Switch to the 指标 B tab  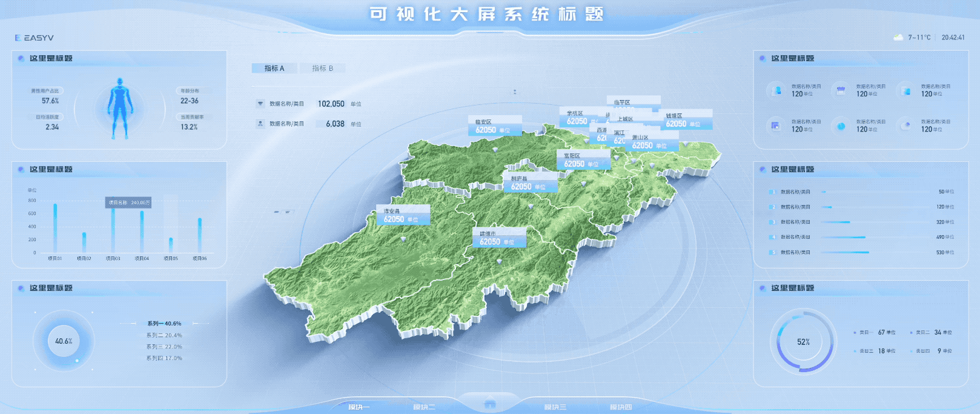(x=322, y=68)
